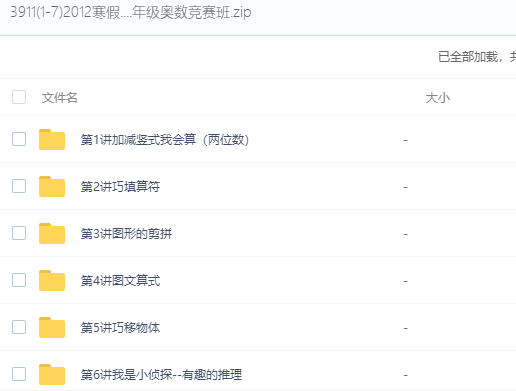The height and width of the screenshot is (391, 516).
Task: Toggle the select-all checkbox beside 文件名
Action: pyautogui.click(x=19, y=97)
